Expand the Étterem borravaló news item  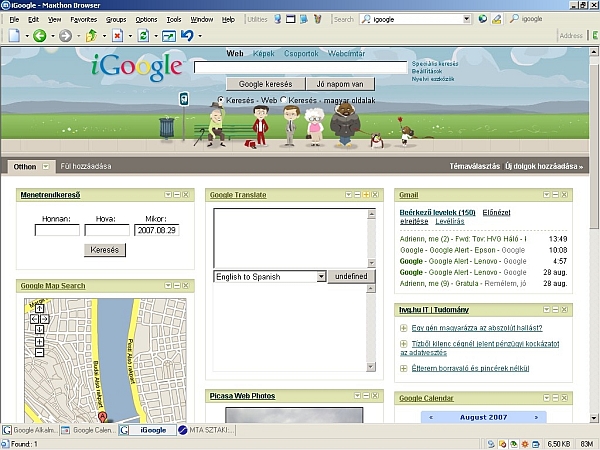403,368
